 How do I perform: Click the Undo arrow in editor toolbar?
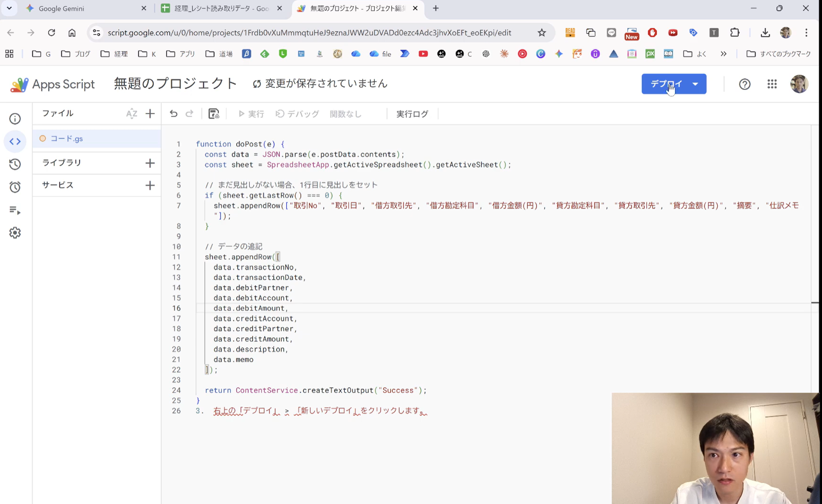coord(174,114)
